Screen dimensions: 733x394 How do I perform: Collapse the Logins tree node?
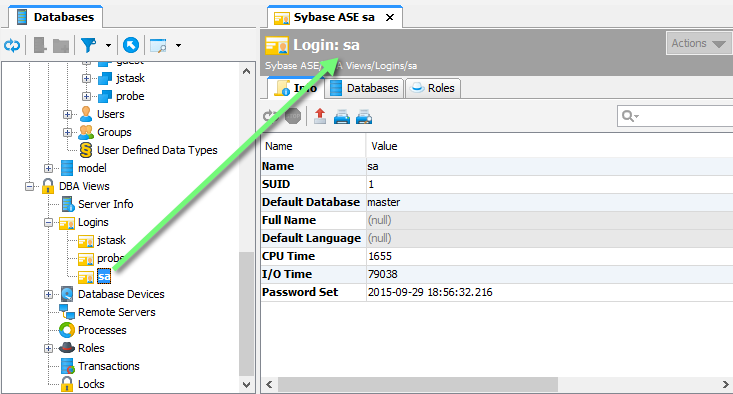coord(48,222)
